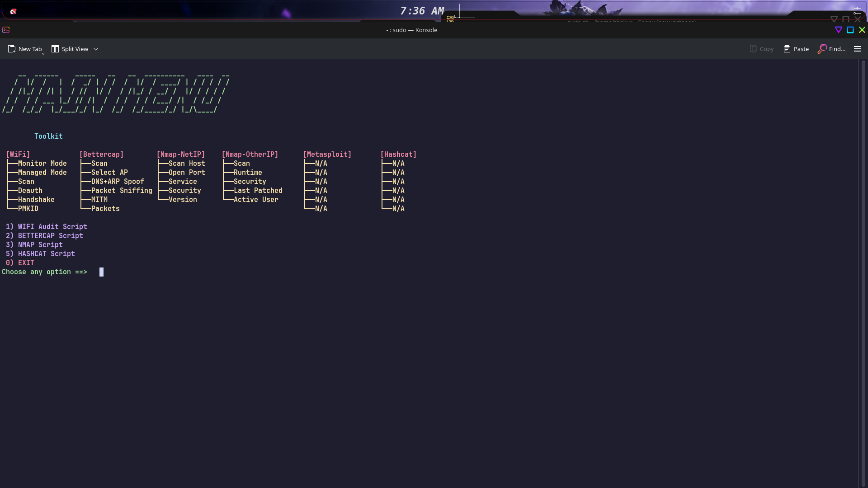The width and height of the screenshot is (868, 488).
Task: Click the 'Toolkit' heading text
Action: [x=48, y=136]
